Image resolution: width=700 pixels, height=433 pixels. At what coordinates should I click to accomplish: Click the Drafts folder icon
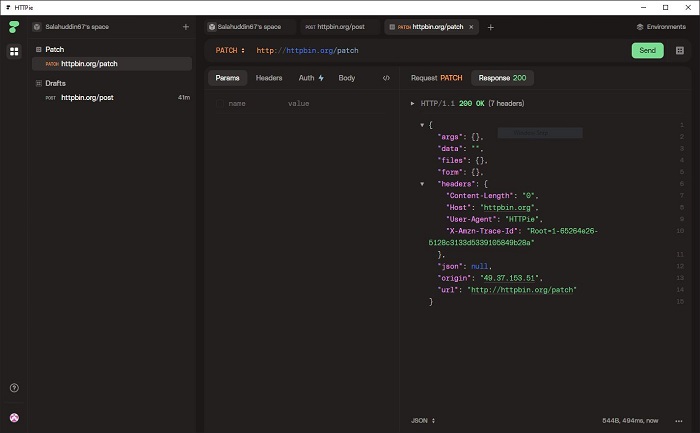coord(38,83)
